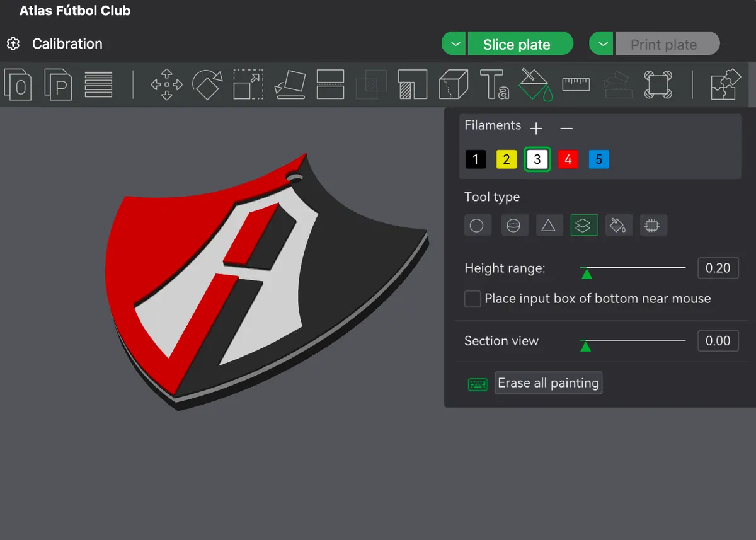
Task: Select the Measure ruler tool
Action: pos(576,83)
